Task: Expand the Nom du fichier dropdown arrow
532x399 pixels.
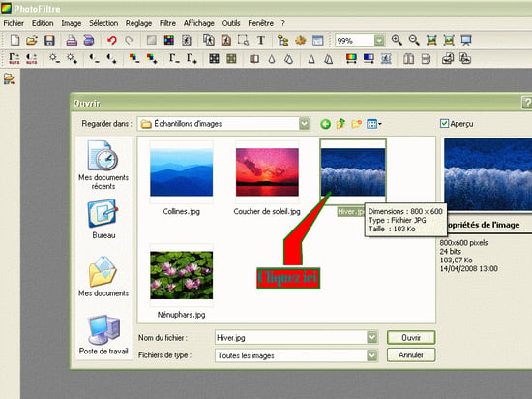Action: pyautogui.click(x=372, y=338)
